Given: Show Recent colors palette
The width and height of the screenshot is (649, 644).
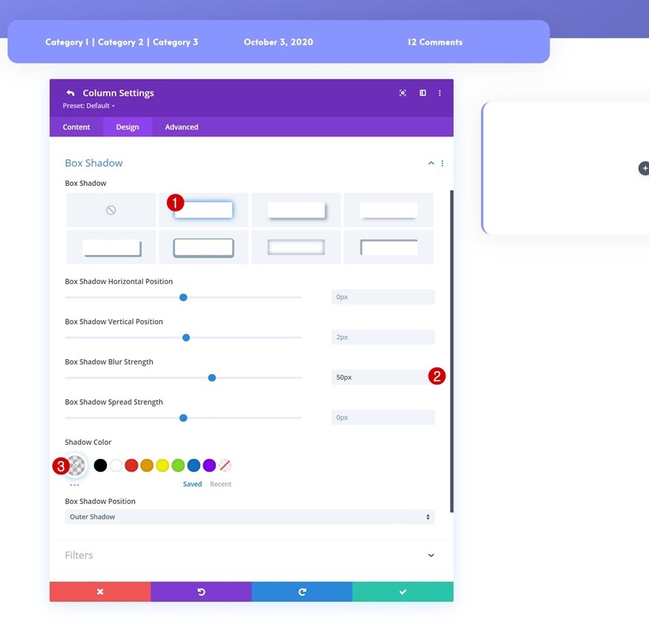Looking at the screenshot, I should tap(221, 484).
